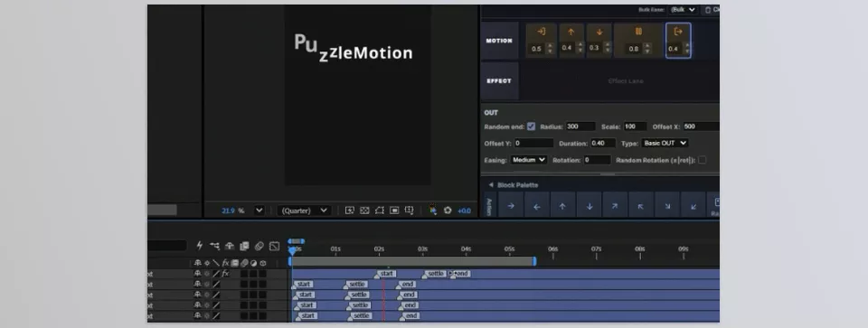Select the pause motion block valued 0.8
868x328 pixels.
click(638, 41)
